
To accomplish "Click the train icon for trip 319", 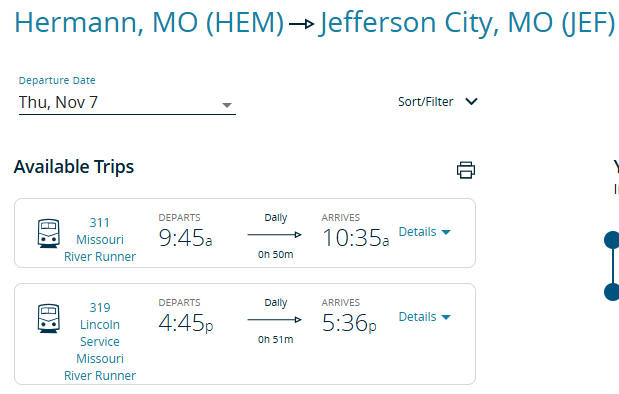I will (49, 318).
